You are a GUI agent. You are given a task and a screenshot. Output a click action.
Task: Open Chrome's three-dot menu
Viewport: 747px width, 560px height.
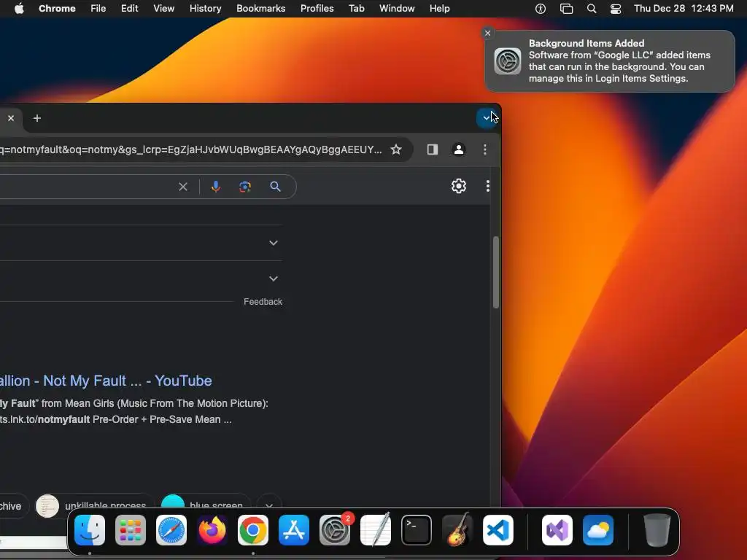coord(485,149)
